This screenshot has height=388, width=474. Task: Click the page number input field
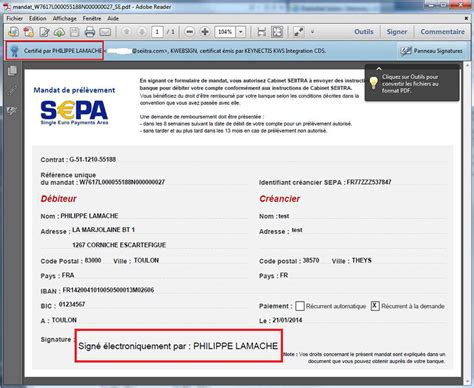click(x=157, y=32)
